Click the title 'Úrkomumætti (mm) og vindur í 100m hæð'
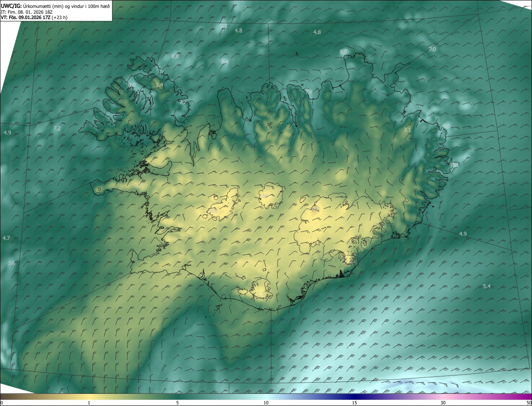Screen dimensions: 532x406 point(66,6)
